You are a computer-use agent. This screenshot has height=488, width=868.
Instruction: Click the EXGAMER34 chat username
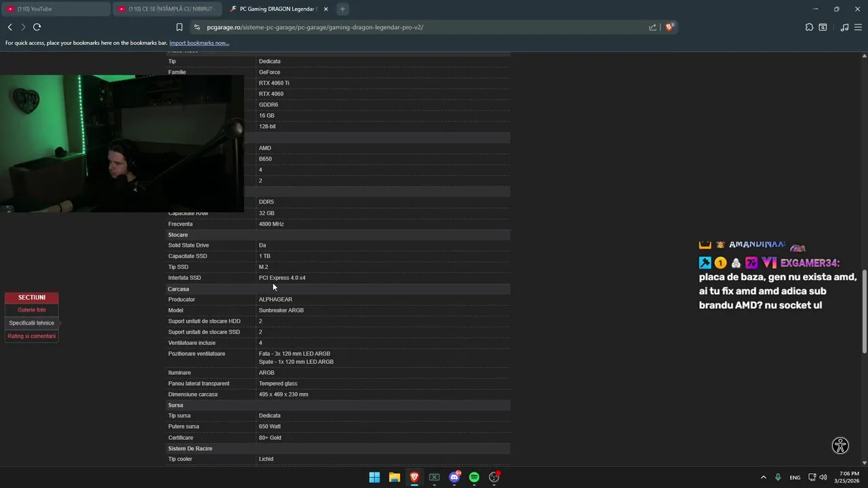810,263
